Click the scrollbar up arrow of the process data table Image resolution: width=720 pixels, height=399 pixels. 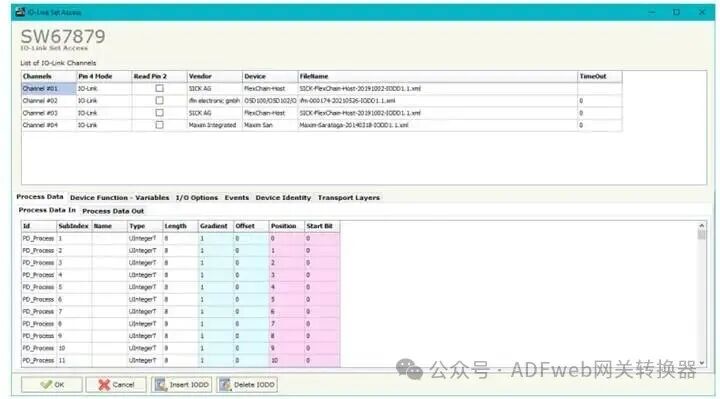pyautogui.click(x=701, y=225)
